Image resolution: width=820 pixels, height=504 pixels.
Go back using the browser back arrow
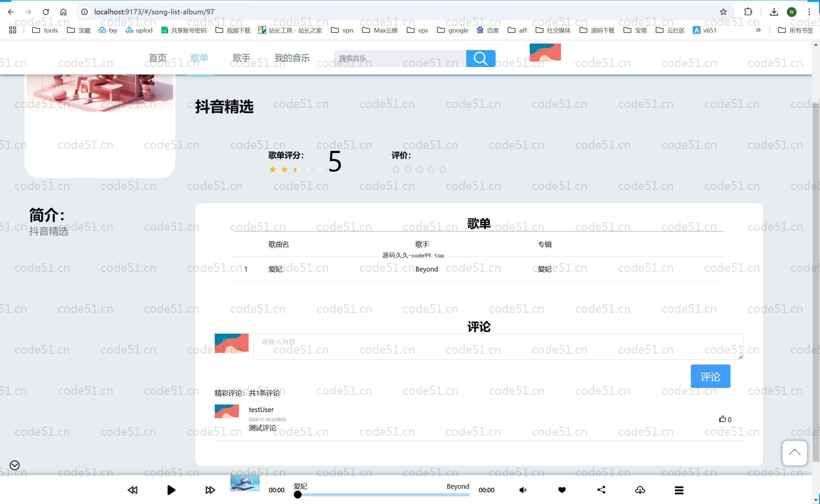(11, 12)
